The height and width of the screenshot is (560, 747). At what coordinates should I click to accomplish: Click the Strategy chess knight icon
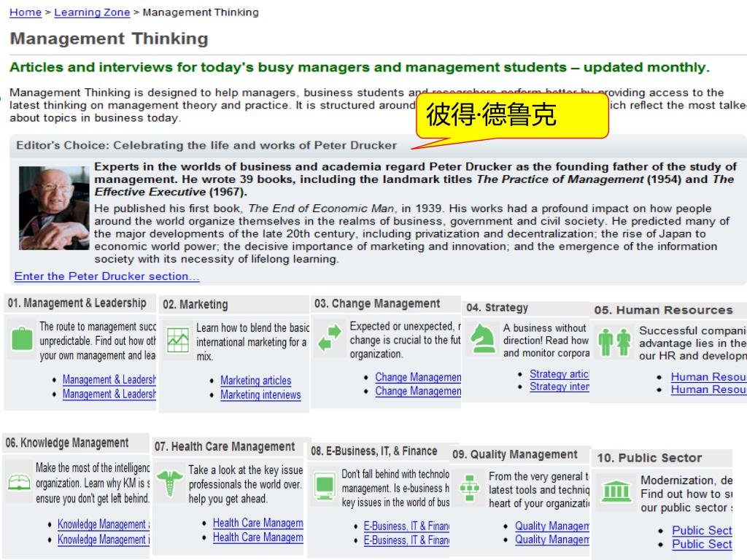click(x=483, y=338)
